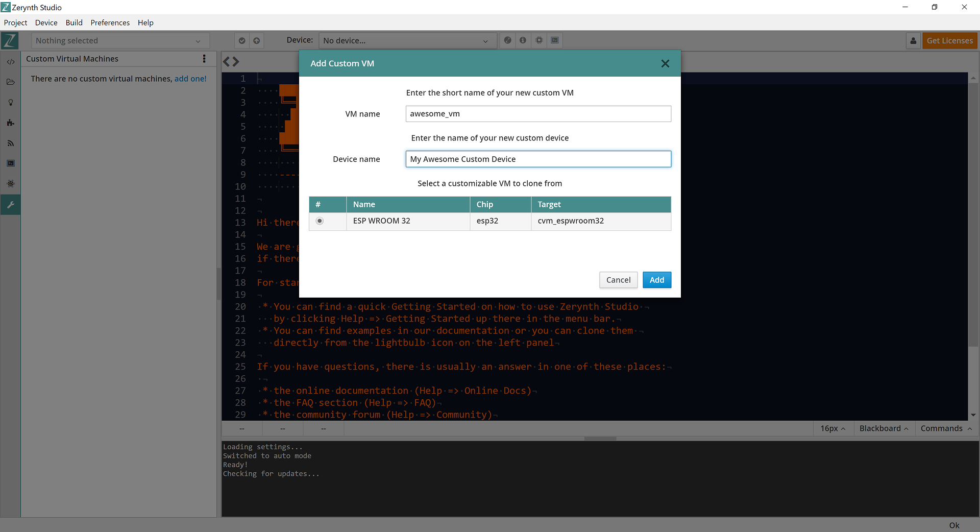
Task: Click the Chip column header
Action: point(500,204)
